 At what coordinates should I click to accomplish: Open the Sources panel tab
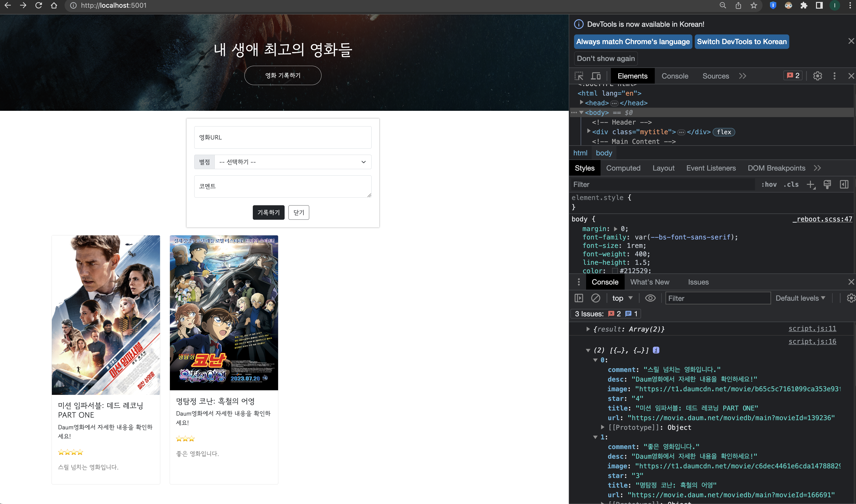tap(715, 76)
